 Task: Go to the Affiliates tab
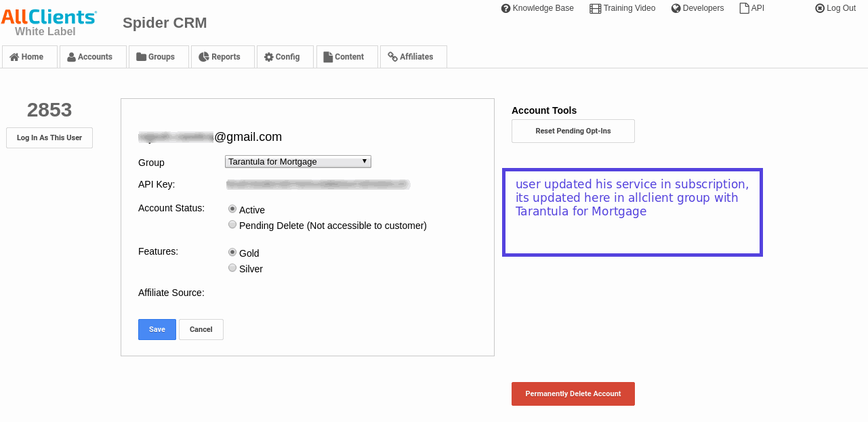click(x=413, y=57)
